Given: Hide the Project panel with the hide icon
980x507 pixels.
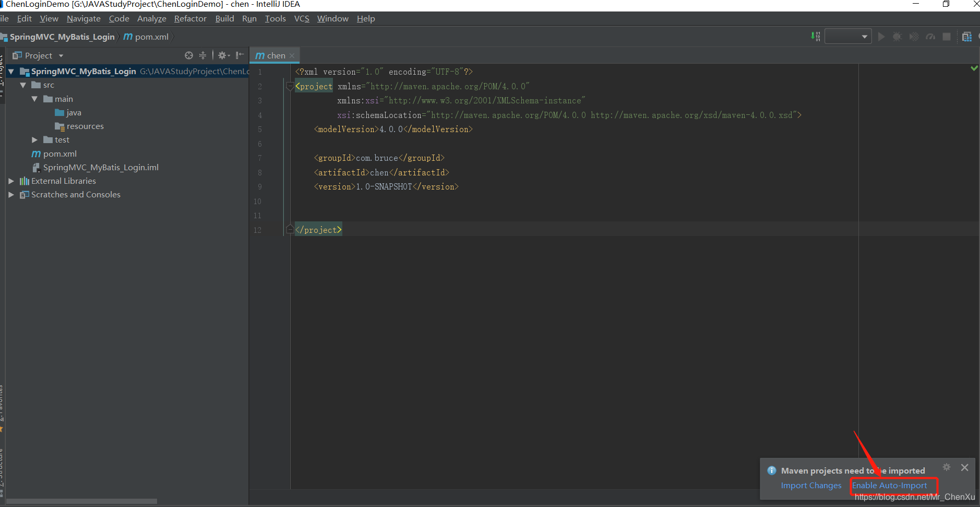Looking at the screenshot, I should (240, 55).
